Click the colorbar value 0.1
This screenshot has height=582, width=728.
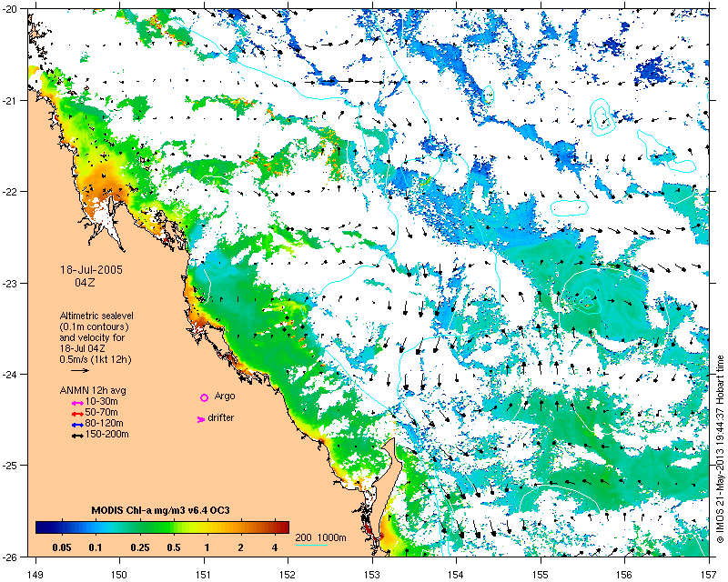(x=96, y=547)
